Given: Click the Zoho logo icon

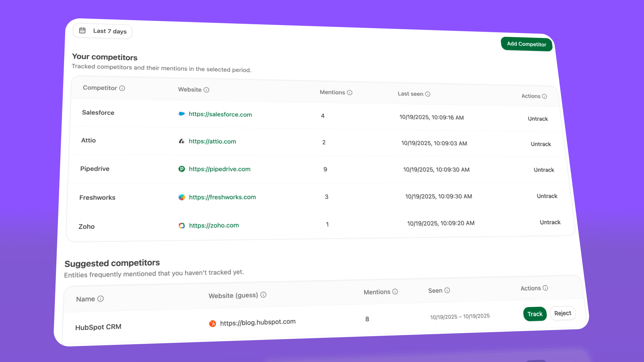Looking at the screenshot, I should tap(181, 226).
